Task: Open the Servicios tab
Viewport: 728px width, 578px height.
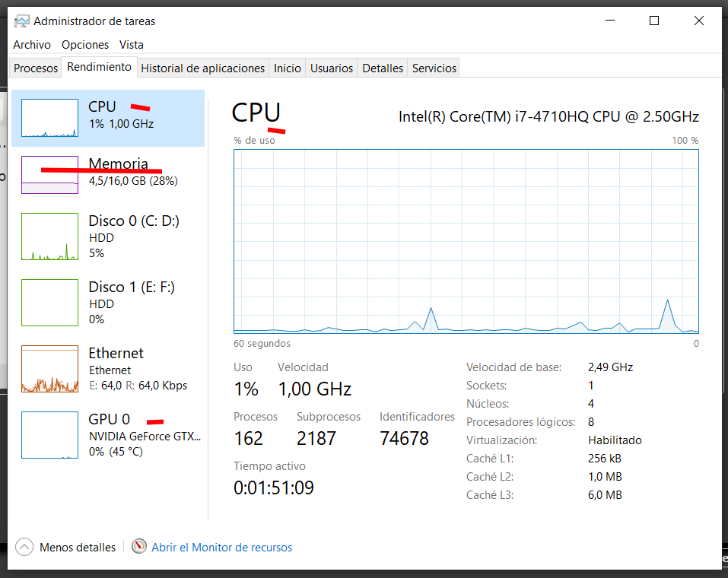Action: [x=434, y=68]
